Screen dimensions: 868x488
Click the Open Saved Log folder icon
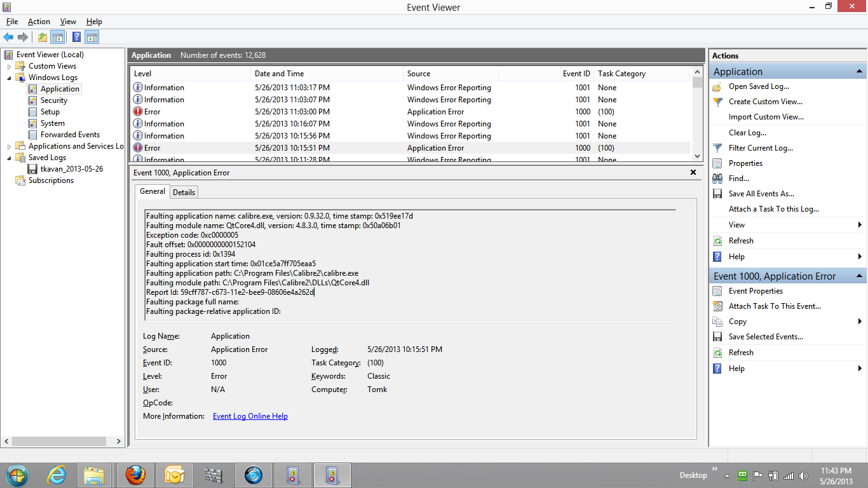coord(717,86)
